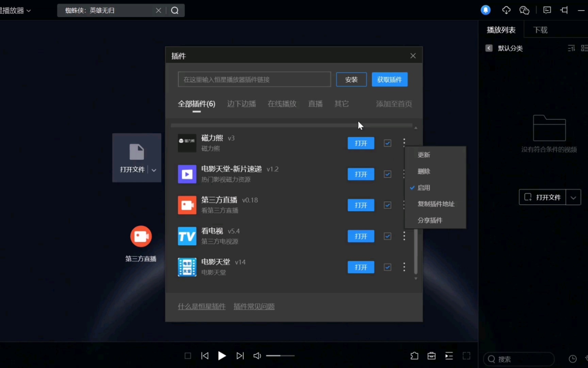Skip to previous track
Image resolution: width=588 pixels, height=368 pixels.
point(205,356)
